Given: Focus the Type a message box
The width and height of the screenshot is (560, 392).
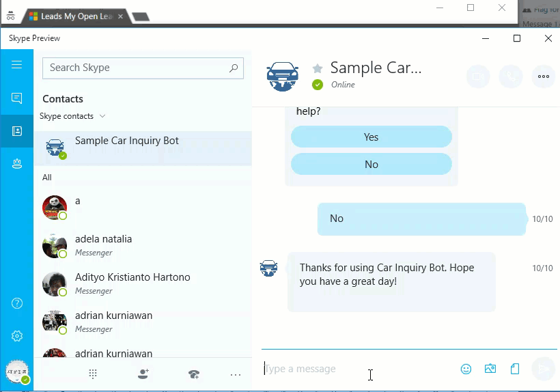Looking at the screenshot, I should (x=355, y=369).
